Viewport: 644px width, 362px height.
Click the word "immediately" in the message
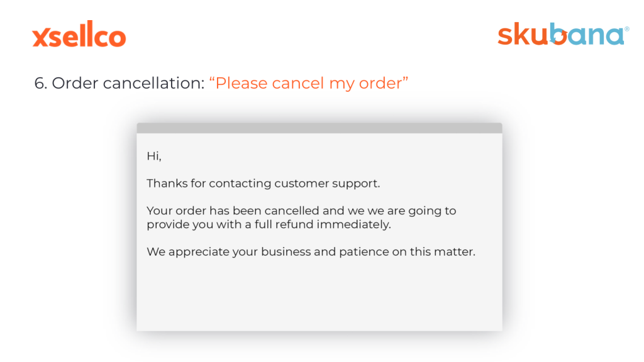[353, 224]
